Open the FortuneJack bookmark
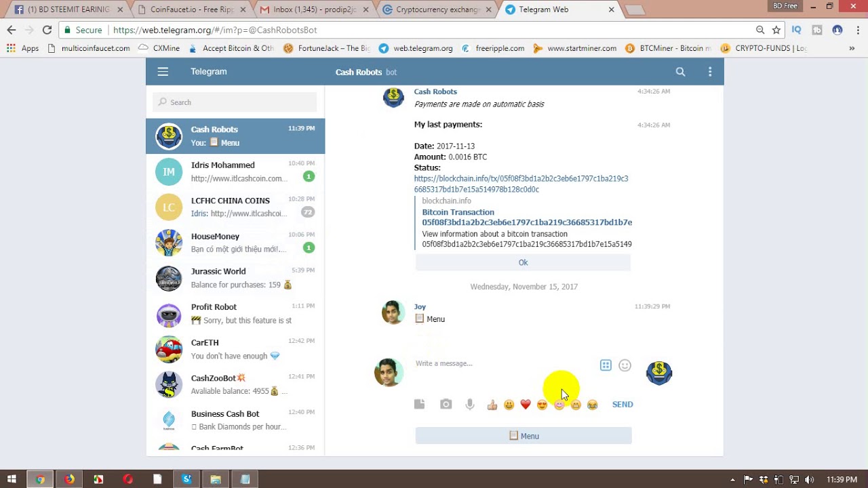 (x=327, y=48)
